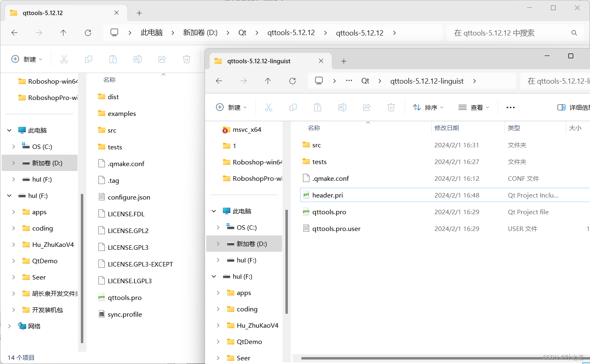Delete icon in linguist window toolbar

pos(391,107)
